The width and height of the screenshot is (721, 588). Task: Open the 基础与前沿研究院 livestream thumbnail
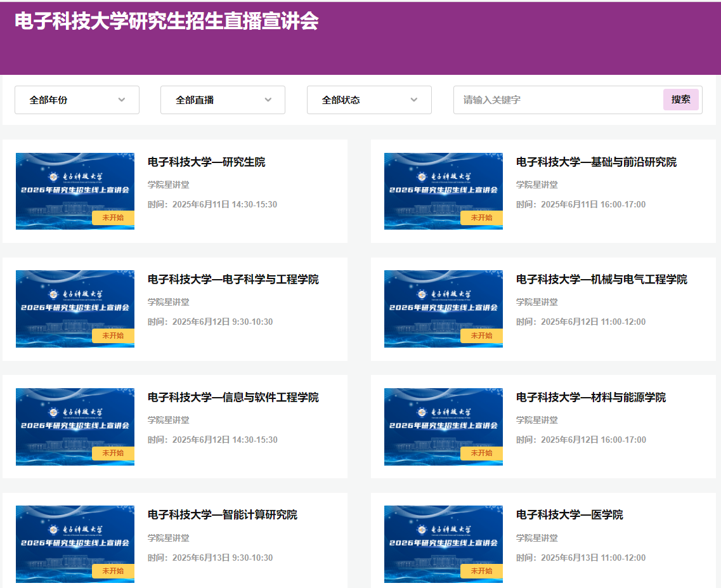click(x=443, y=191)
